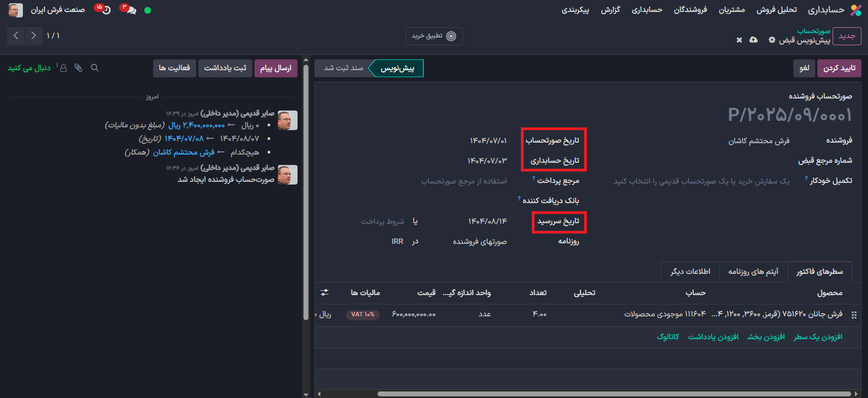Click the تایید کردن confirm button
The image size is (868, 398).
click(x=839, y=68)
